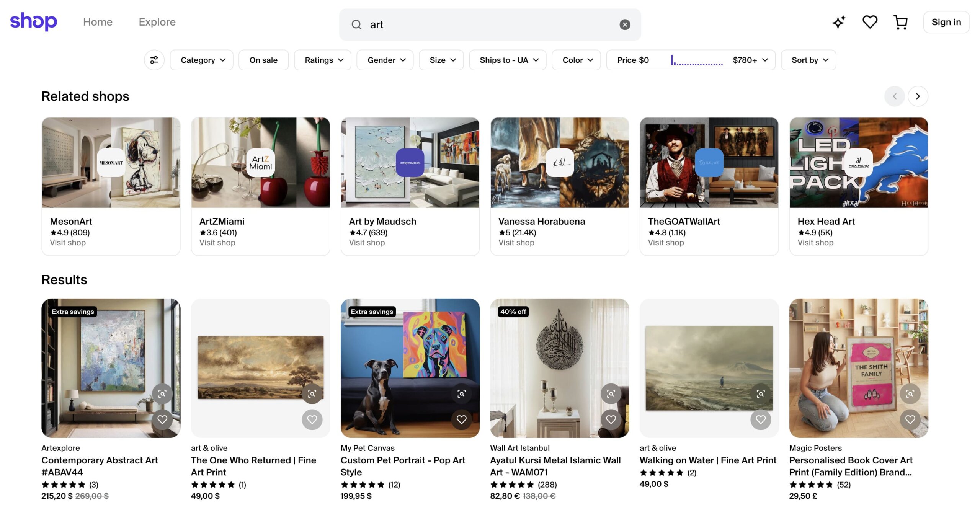Visual search icon on The One Who Returned image
980x514 pixels.
[312, 393]
